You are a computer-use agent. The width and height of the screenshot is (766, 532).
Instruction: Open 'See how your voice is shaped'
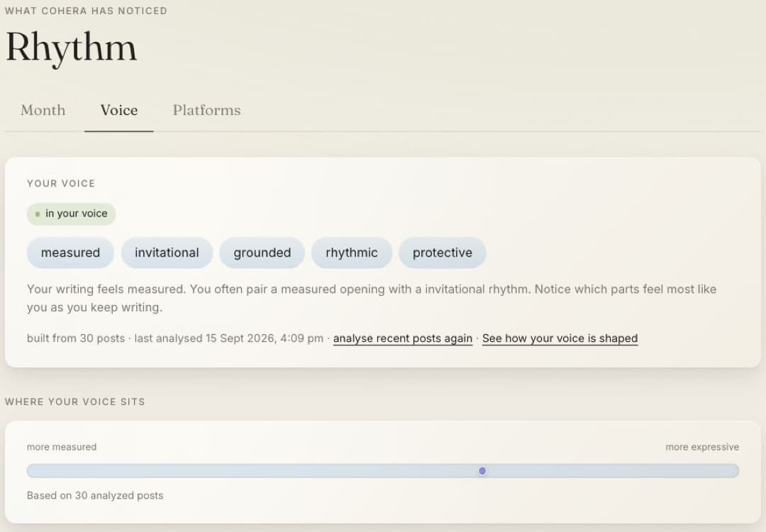coord(560,338)
